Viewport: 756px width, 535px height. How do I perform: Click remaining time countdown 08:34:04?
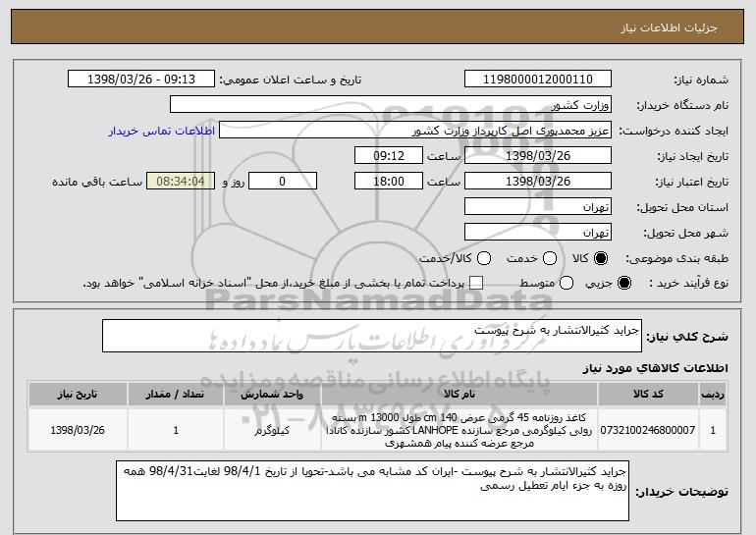[181, 182]
